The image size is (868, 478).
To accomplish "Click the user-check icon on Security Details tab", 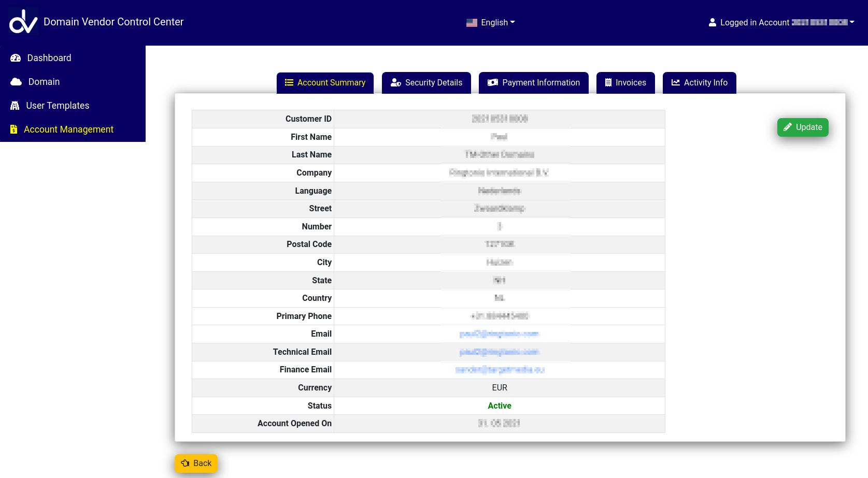I will click(x=396, y=82).
